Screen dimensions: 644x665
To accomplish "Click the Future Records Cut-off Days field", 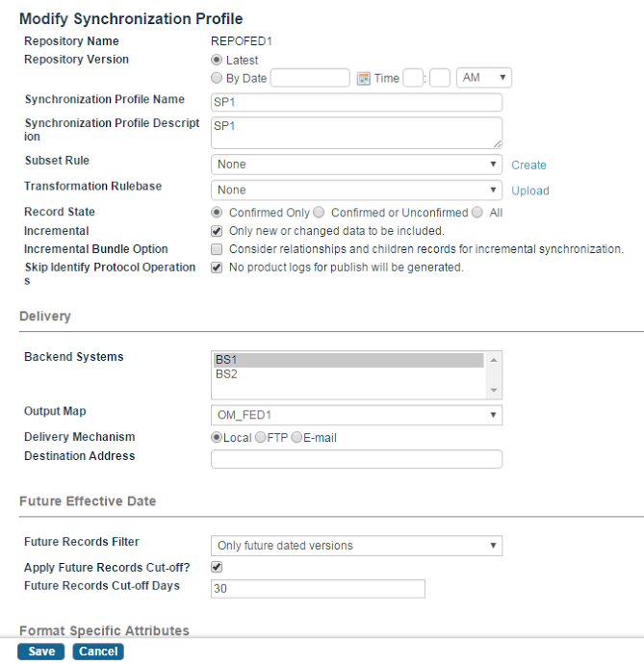I will pos(318,589).
